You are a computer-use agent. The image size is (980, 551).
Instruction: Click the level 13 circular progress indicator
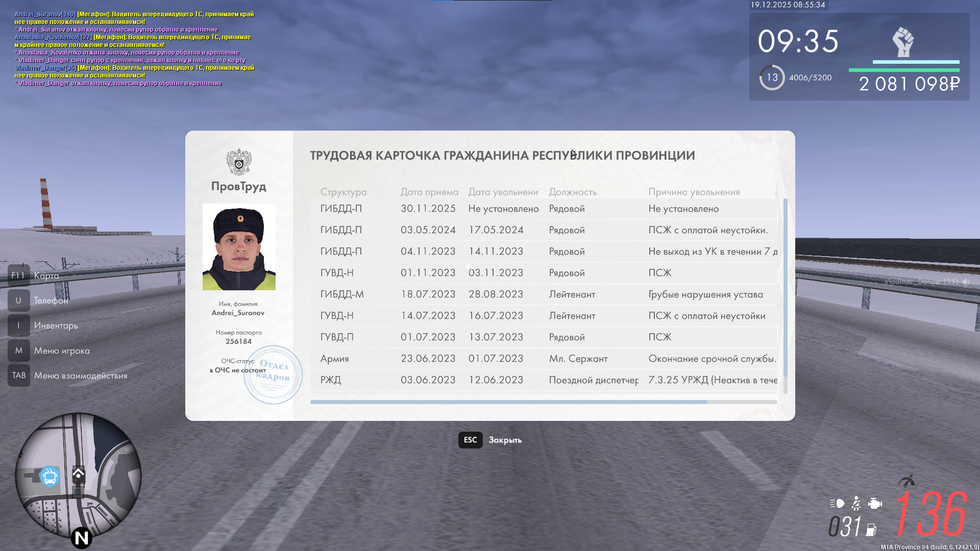click(x=772, y=78)
